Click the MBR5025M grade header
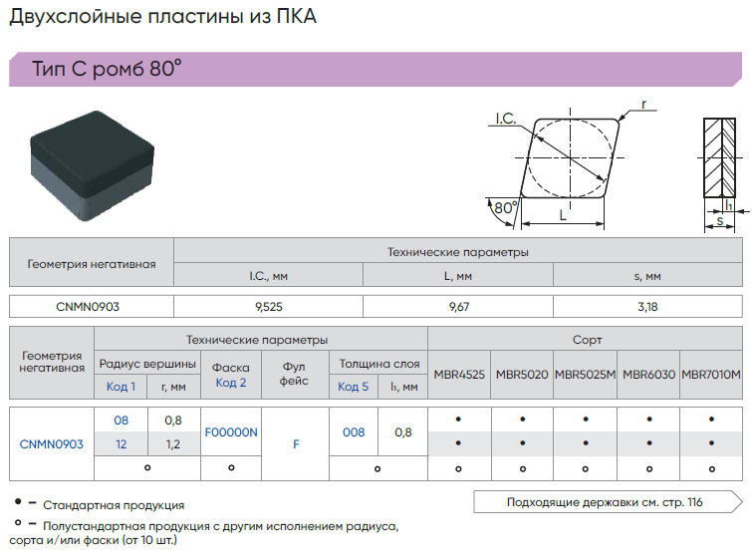Screen dimensions: 752x560 coord(585,375)
